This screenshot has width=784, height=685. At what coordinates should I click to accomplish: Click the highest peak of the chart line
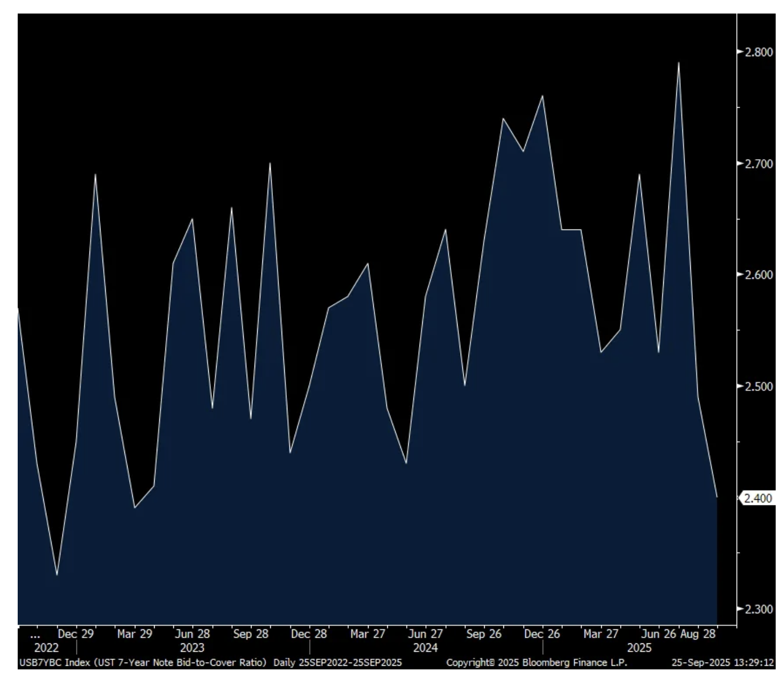pos(678,63)
